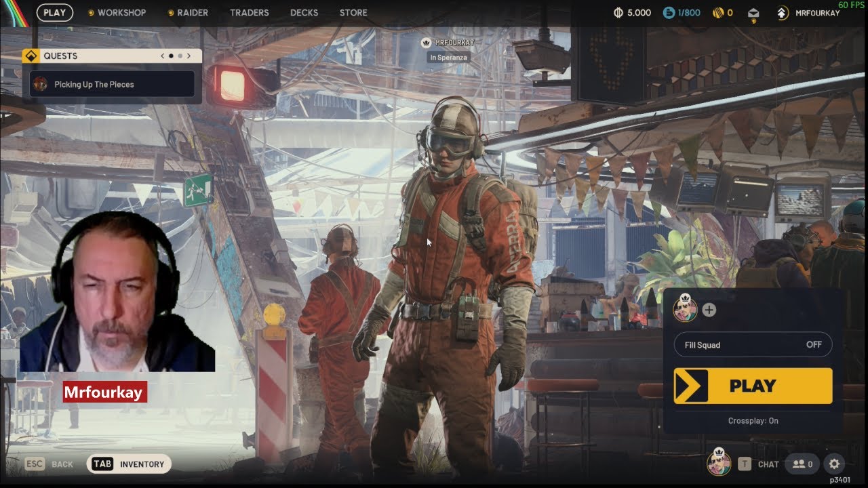This screenshot has width=868, height=488.
Task: Toggle the Fill Squad option
Action: tap(753, 345)
